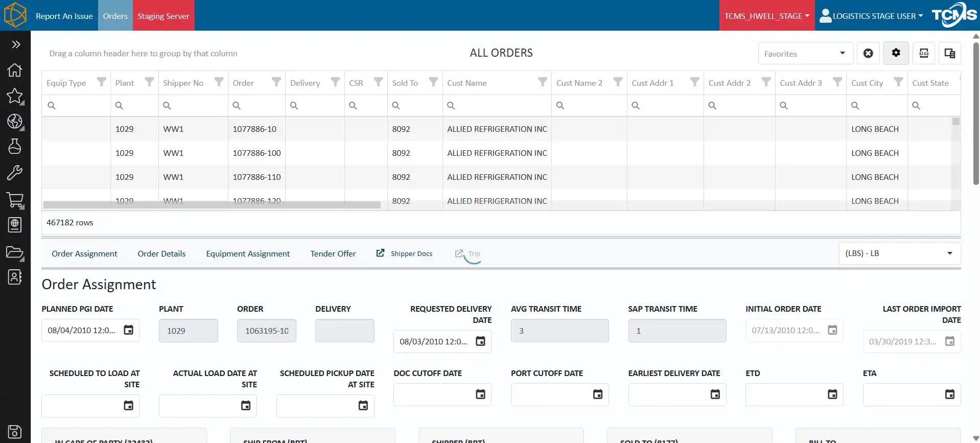The width and height of the screenshot is (980, 443).
Task: Open the Favorites dropdown
Action: (x=806, y=53)
